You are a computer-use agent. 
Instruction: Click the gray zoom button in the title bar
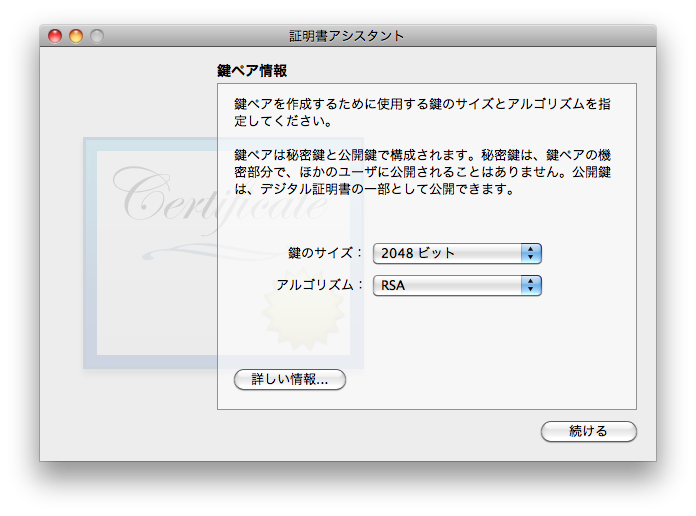click(x=97, y=36)
